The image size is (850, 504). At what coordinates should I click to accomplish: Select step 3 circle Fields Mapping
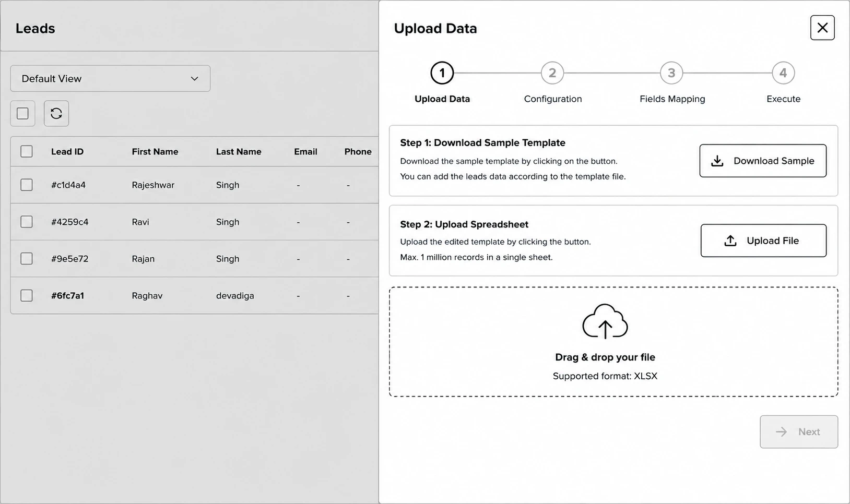(671, 73)
